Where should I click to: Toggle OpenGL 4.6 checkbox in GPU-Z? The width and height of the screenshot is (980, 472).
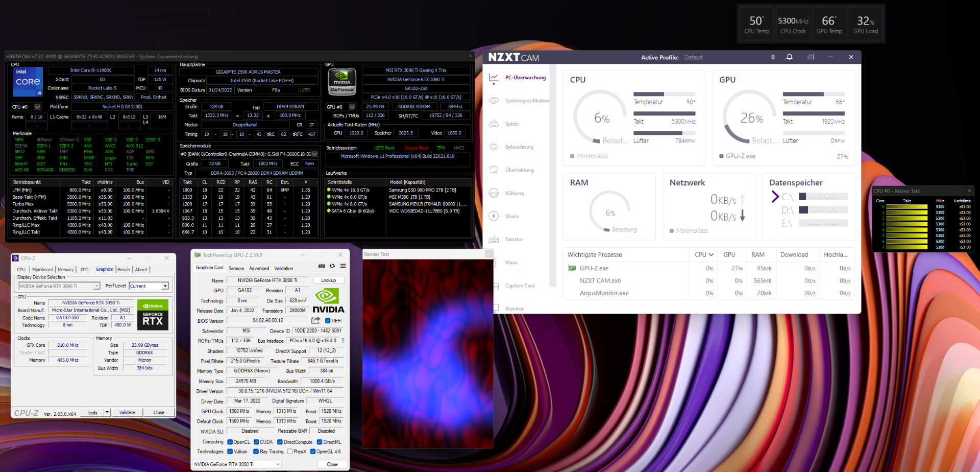[x=313, y=452]
